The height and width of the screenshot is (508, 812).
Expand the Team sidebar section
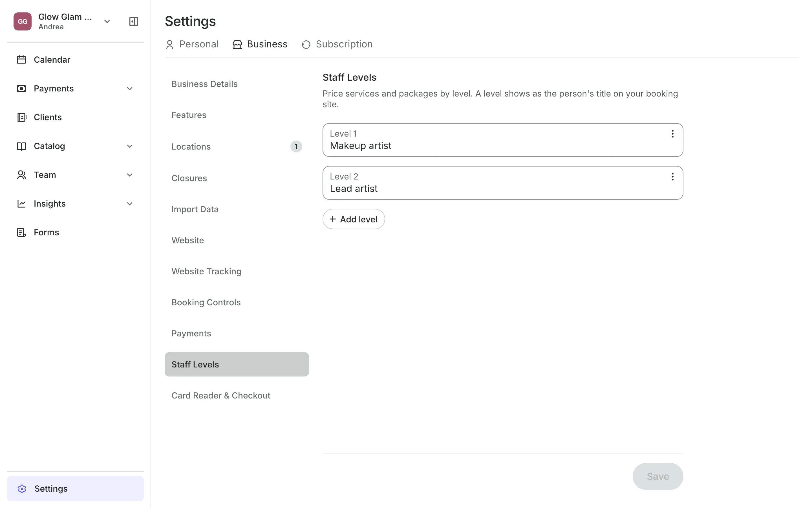point(130,175)
